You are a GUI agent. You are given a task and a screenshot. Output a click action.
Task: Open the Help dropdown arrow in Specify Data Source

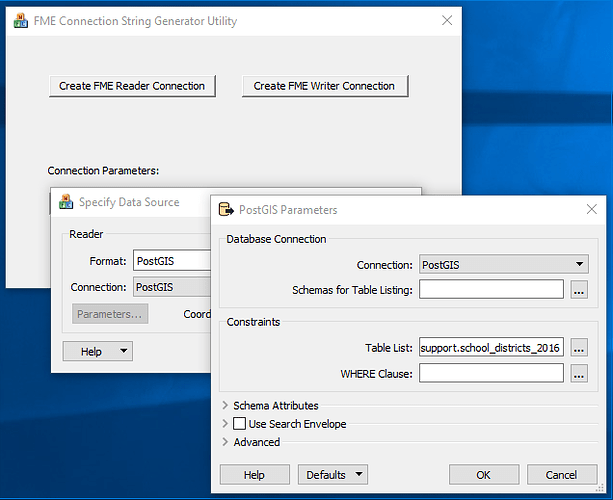pyautogui.click(x=124, y=351)
